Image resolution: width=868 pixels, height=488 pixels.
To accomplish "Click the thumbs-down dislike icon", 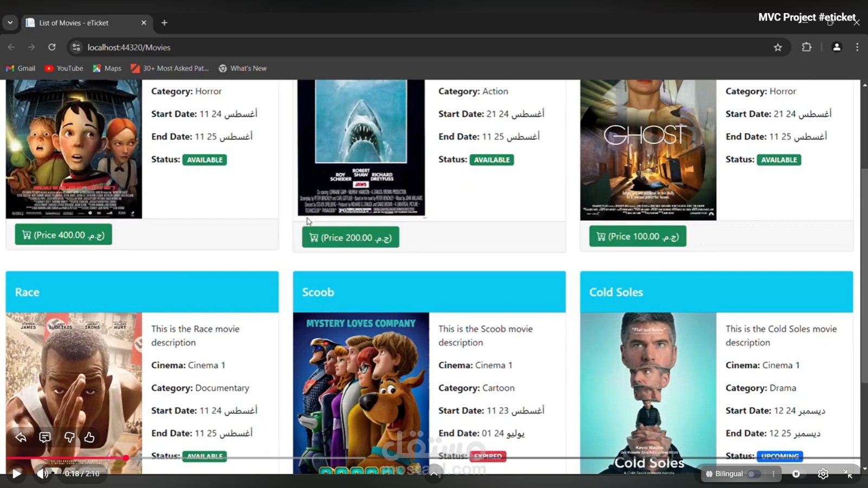I will tap(69, 437).
